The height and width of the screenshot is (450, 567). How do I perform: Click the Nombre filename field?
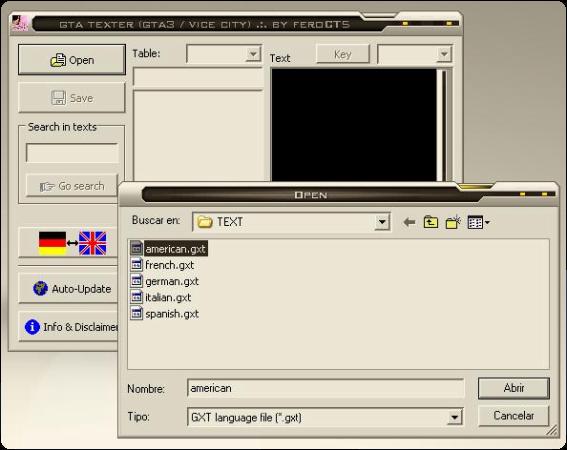click(x=325, y=388)
